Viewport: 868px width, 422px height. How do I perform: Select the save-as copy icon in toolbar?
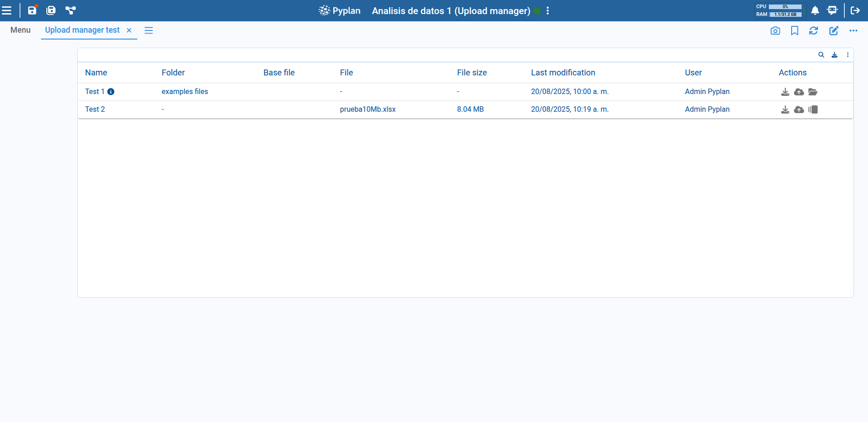pos(51,10)
